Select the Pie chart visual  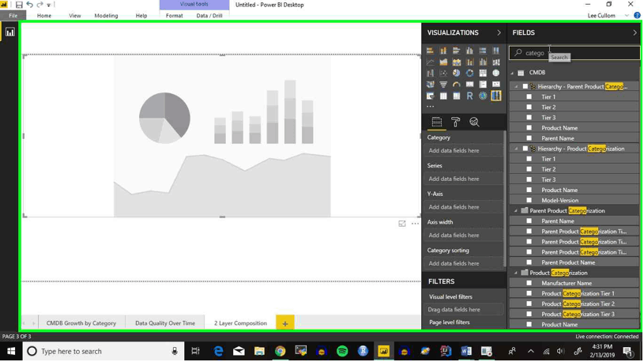point(456,74)
